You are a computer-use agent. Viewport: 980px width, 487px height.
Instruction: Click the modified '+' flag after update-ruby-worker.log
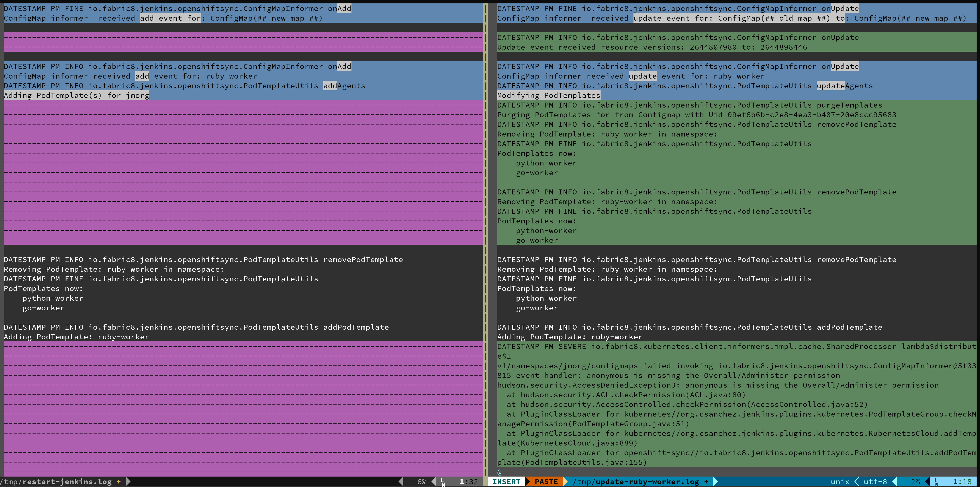click(x=706, y=482)
